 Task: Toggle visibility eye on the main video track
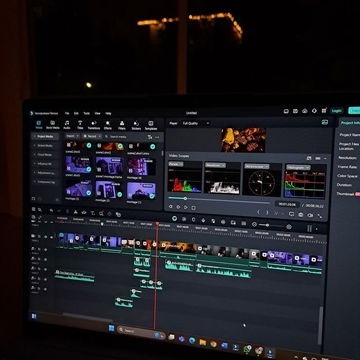pyautogui.click(x=51, y=237)
